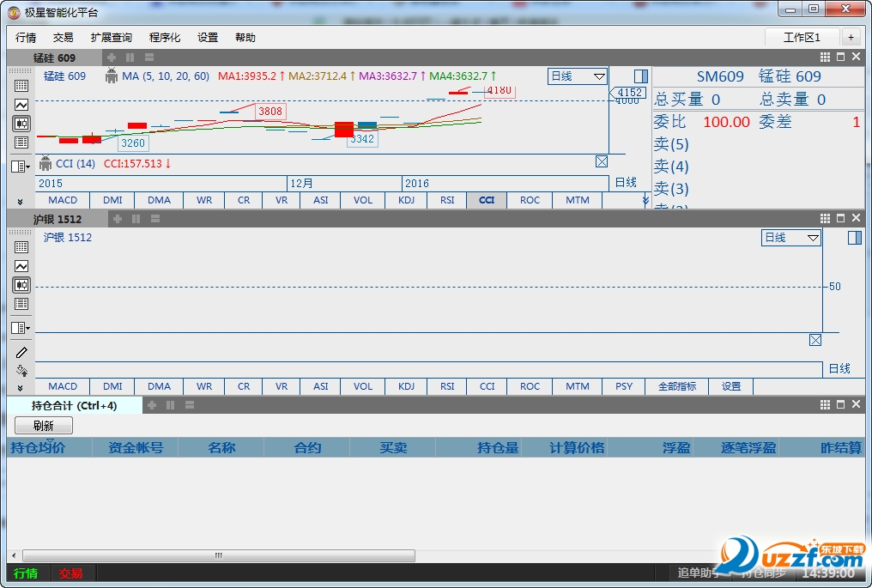Click the 行情 status indicator in the status bar
872x588 pixels.
26,573
